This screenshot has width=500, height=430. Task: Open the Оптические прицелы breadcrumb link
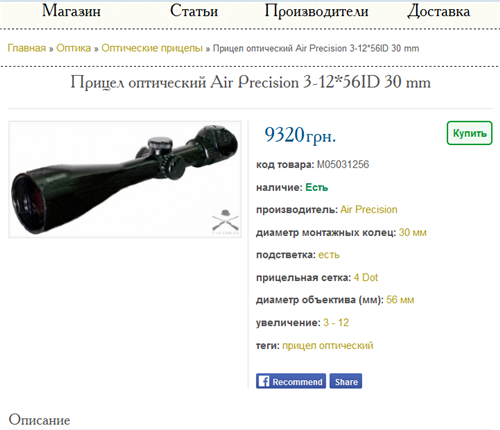(152, 48)
